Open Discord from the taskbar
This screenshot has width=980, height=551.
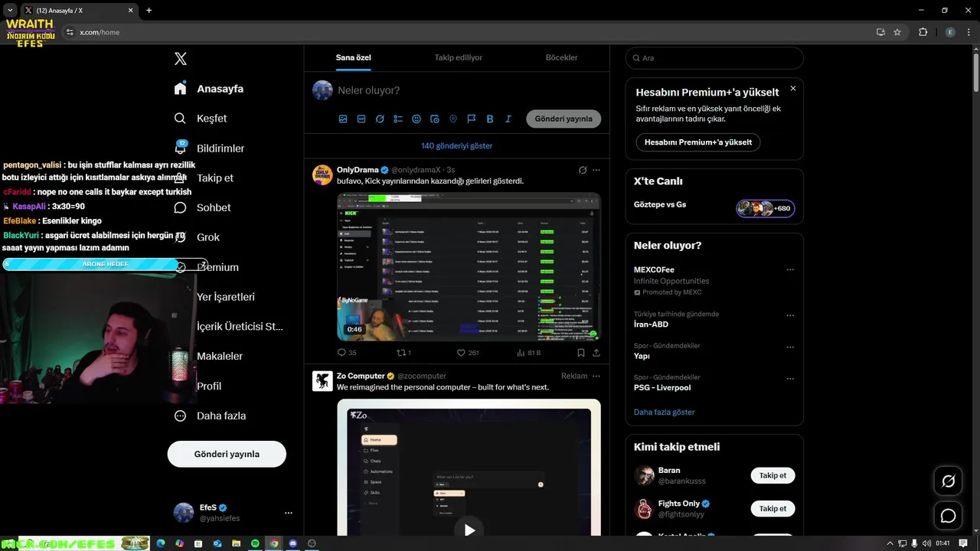pyautogui.click(x=292, y=543)
